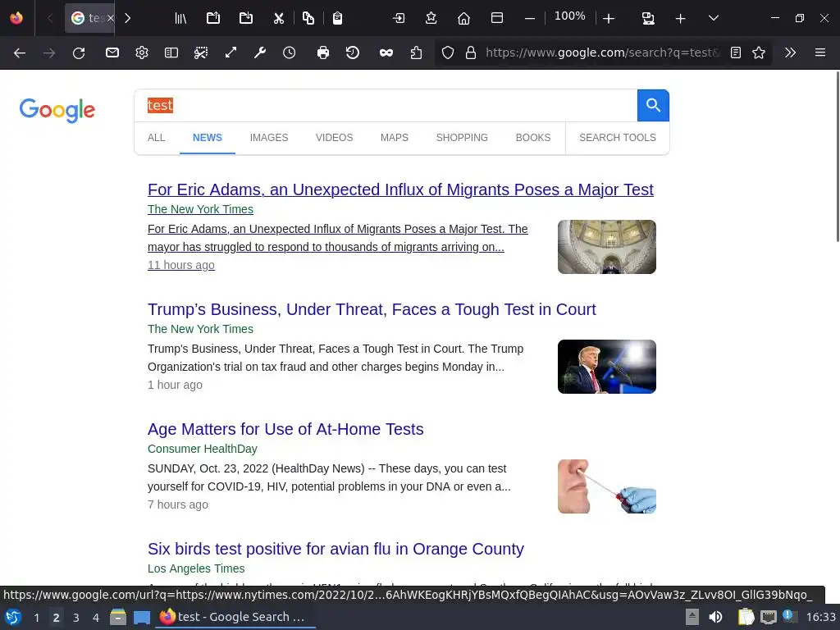The width and height of the screenshot is (840, 630).
Task: Click the Save Page toolbar icon
Action: tap(246, 18)
